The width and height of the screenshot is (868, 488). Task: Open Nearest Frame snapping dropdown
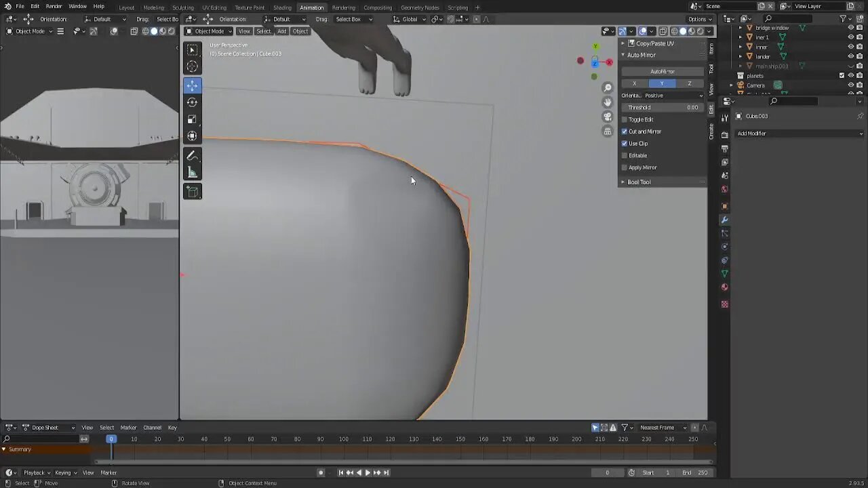(663, 428)
